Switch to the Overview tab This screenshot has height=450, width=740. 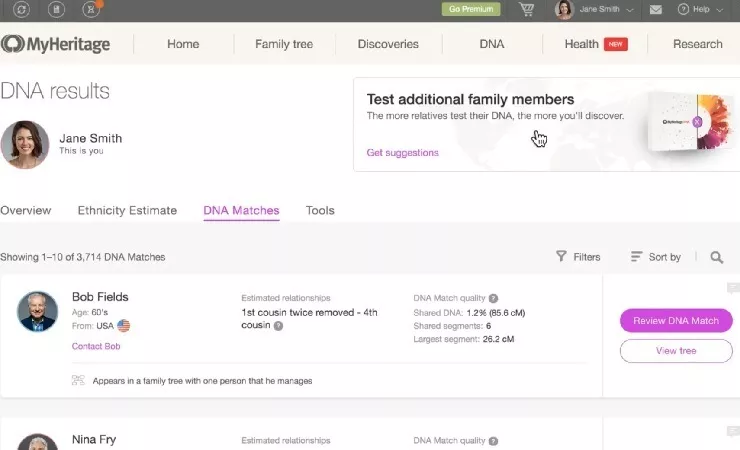click(26, 210)
